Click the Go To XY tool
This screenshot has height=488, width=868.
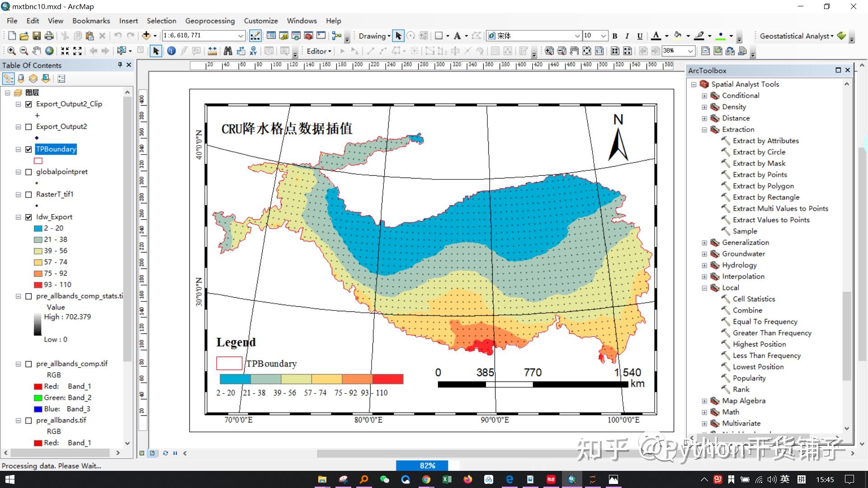[x=253, y=51]
